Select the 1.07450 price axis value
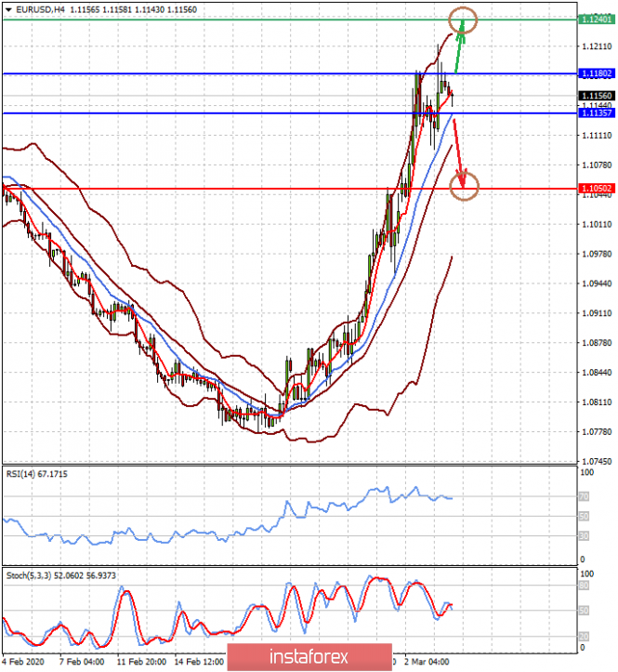The height and width of the screenshot is (672, 618). point(597,462)
